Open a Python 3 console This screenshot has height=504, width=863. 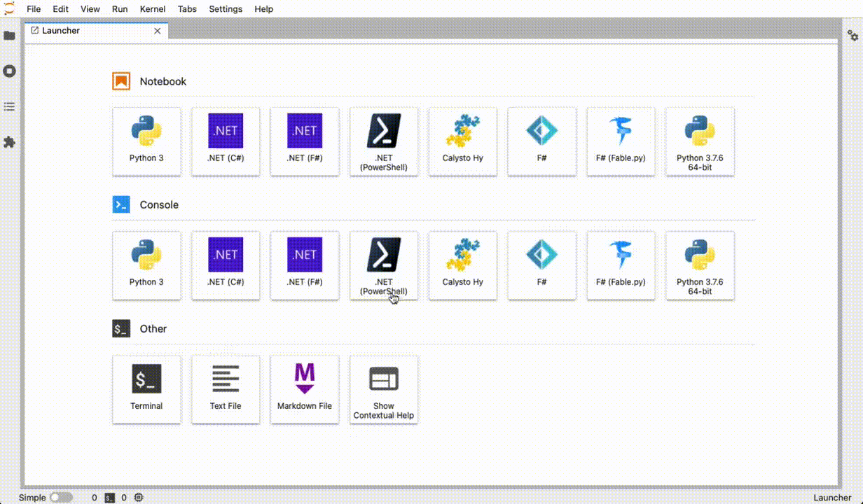pos(146,265)
